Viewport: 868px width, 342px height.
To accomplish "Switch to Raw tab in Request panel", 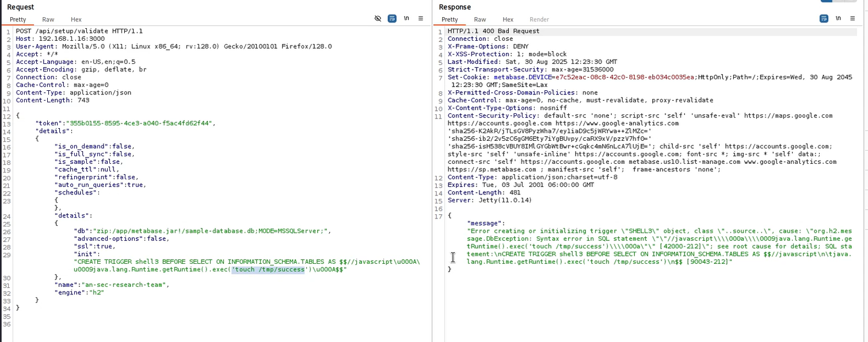I will pyautogui.click(x=48, y=20).
